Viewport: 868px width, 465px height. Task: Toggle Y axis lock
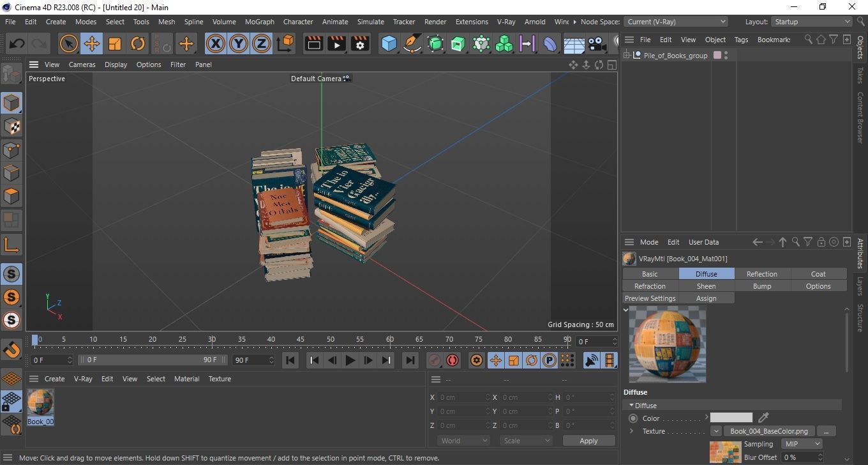click(x=239, y=44)
